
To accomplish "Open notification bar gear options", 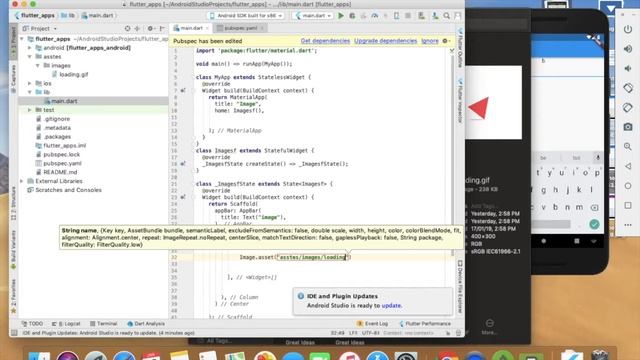I will tap(446, 41).
